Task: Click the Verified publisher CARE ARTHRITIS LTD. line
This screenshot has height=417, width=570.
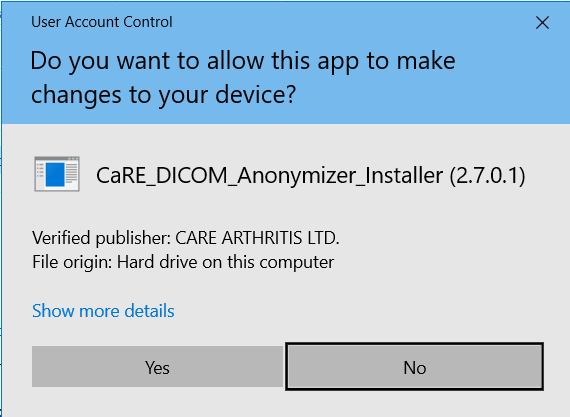Action: (186, 238)
